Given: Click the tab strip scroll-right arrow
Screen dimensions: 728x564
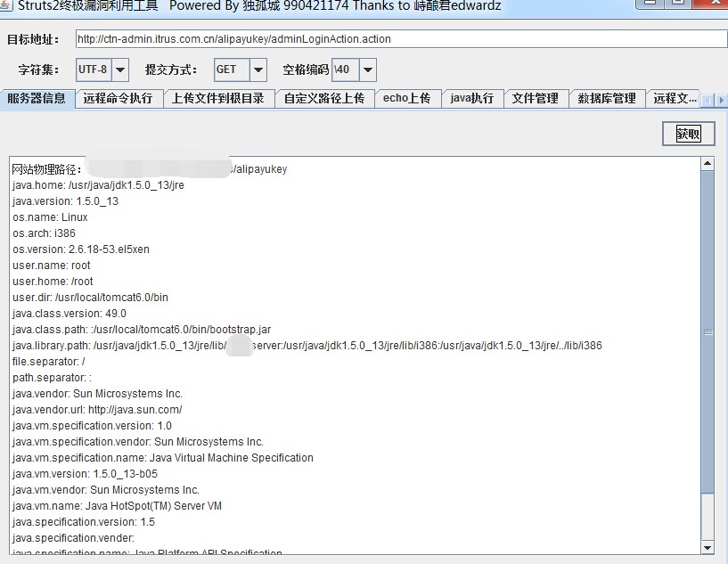Looking at the screenshot, I should [721, 100].
